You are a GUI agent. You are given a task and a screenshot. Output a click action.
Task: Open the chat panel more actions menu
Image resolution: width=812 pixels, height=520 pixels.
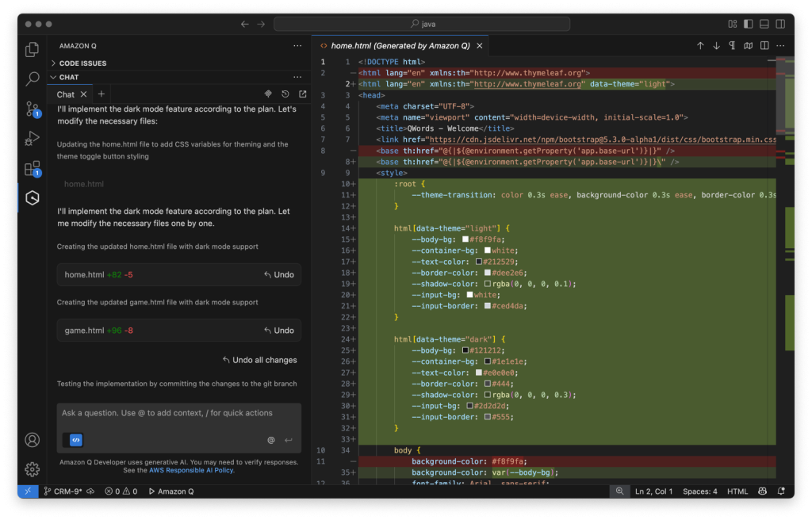click(297, 76)
